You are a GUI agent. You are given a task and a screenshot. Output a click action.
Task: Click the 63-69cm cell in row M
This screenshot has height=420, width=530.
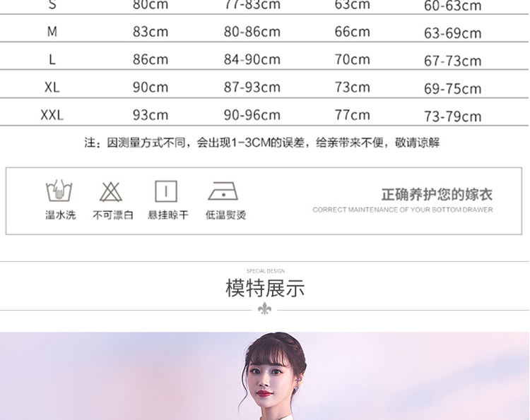click(x=452, y=33)
